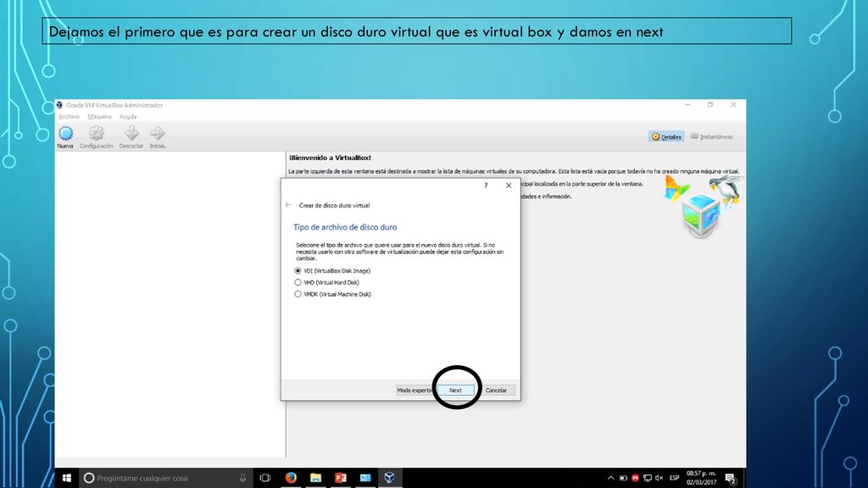The height and width of the screenshot is (488, 868).
Task: Open the Configuración toolbar icon
Action: pos(97,136)
